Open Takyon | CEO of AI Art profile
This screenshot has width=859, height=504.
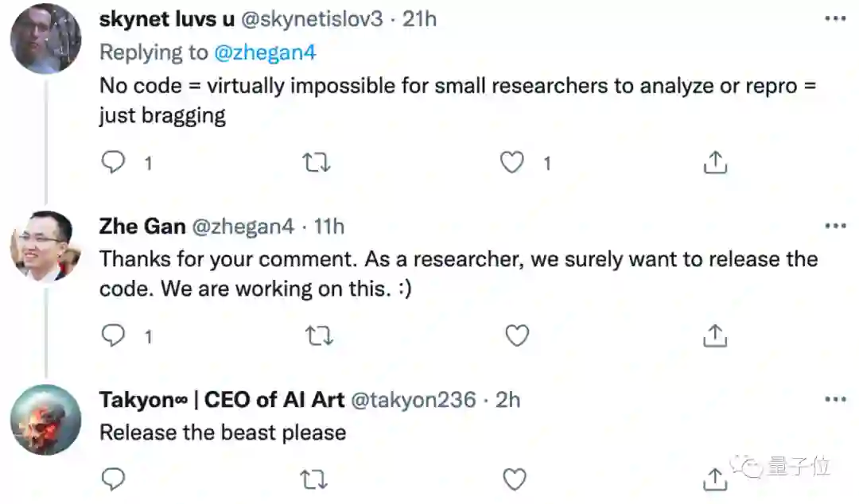pyautogui.click(x=221, y=399)
